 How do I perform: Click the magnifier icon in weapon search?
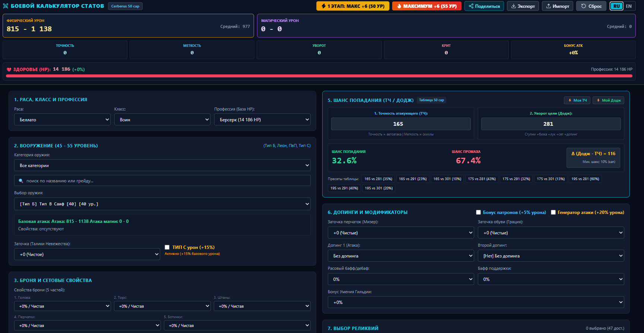(21, 181)
